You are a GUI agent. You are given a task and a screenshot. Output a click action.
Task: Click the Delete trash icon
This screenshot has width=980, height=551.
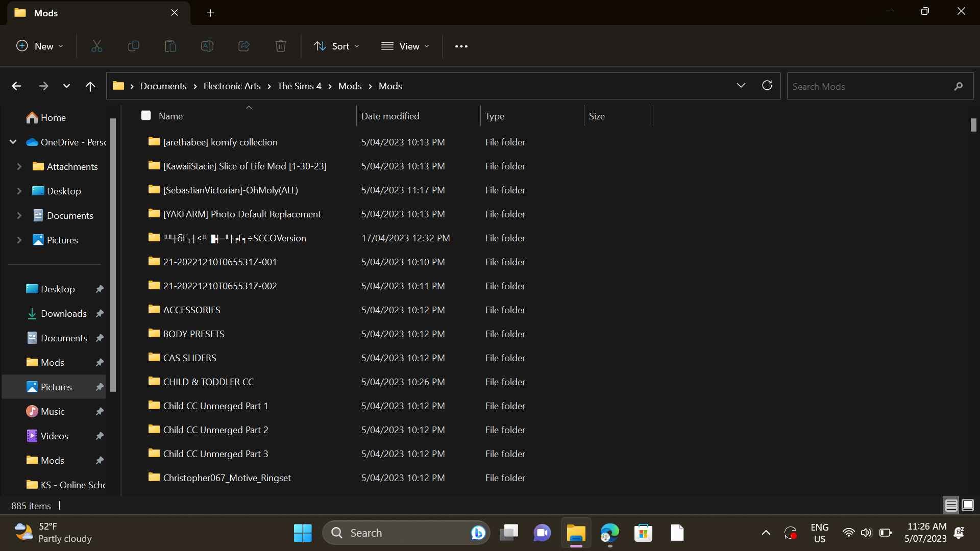click(281, 46)
